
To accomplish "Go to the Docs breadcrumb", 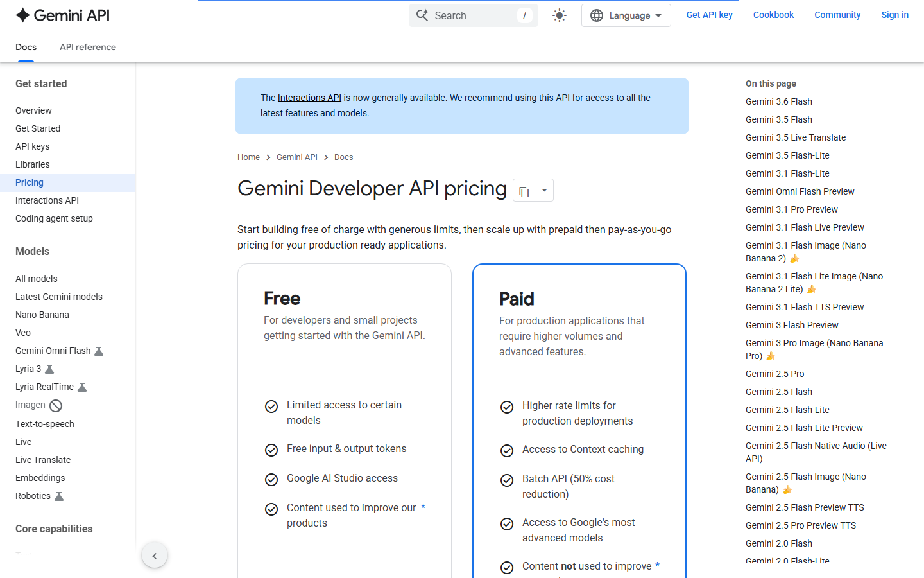I will pyautogui.click(x=343, y=157).
